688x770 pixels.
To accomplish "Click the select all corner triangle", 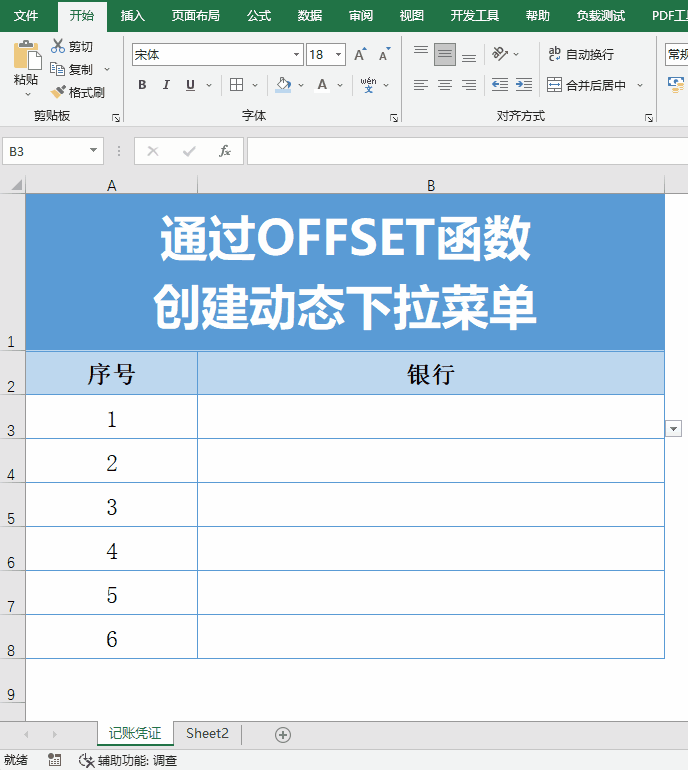I will pos(16,184).
